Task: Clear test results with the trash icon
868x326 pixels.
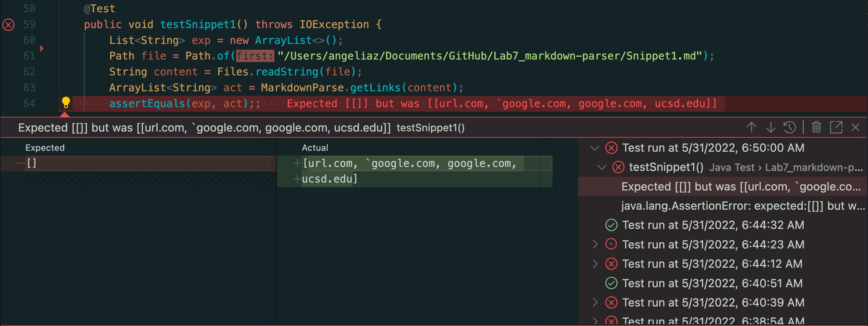Action: [816, 128]
